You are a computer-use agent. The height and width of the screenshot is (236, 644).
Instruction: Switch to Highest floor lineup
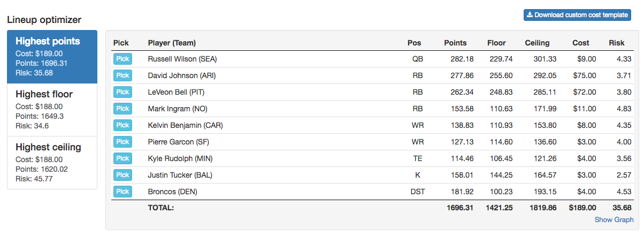(52, 110)
